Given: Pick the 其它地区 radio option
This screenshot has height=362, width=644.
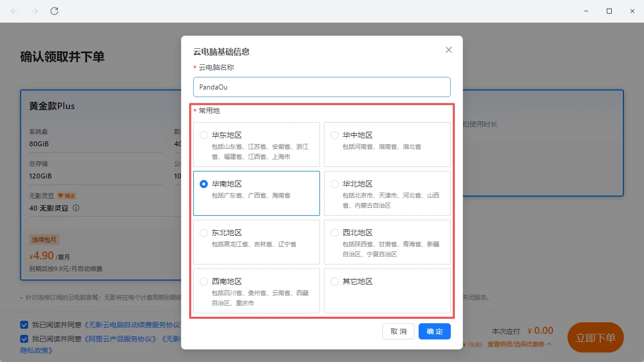Looking at the screenshot, I should tap(335, 282).
